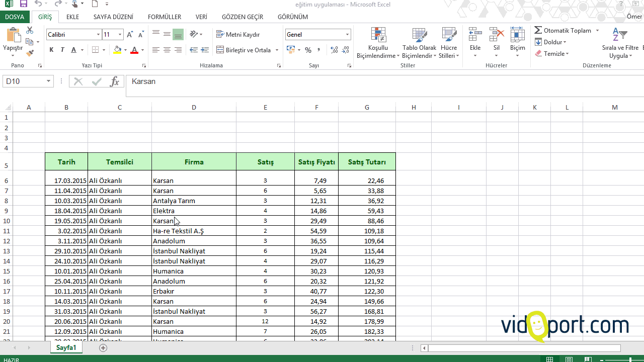Add a new sheet with plus icon
The image size is (644, 362).
(x=103, y=348)
